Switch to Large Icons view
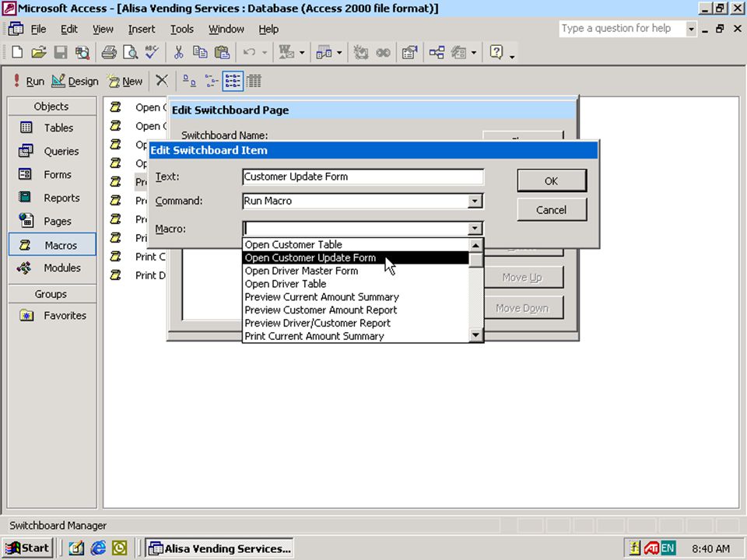This screenshot has height=560, width=747. (x=189, y=81)
